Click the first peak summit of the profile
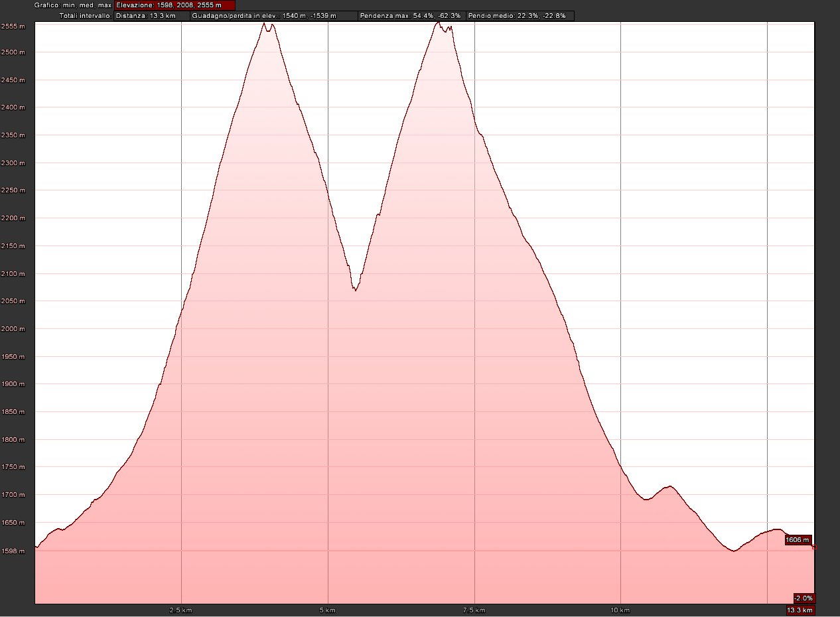The width and height of the screenshot is (840, 617). (264, 24)
